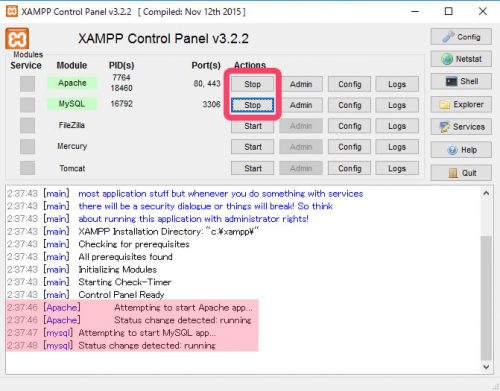Viewport: 500px width, 391px height.
Task: Click the log scrollbar up arrow
Action: coord(486,193)
